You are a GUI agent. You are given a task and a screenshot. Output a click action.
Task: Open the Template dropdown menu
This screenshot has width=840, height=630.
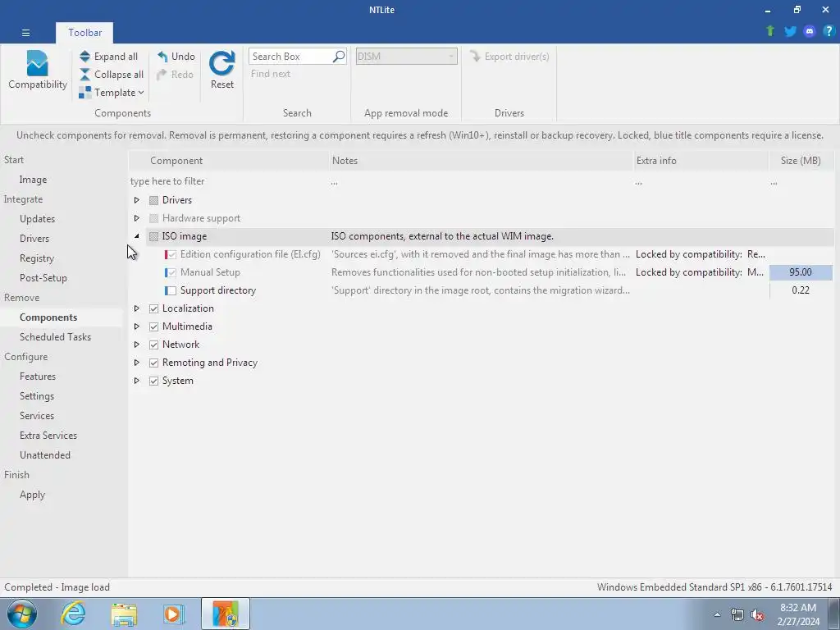[x=112, y=93]
